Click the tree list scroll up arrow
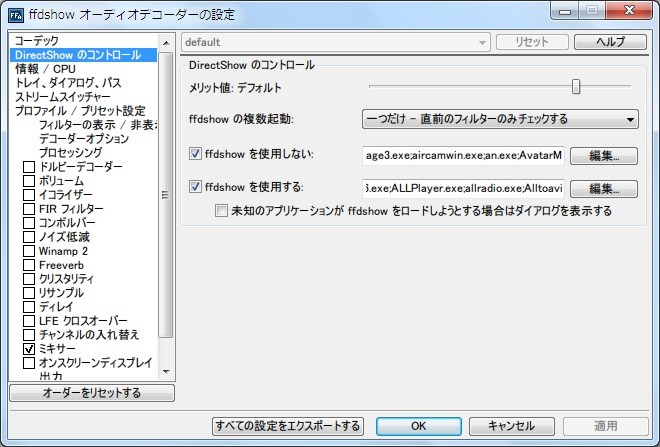Screen dimensions: 660x447 pyautogui.click(x=166, y=43)
